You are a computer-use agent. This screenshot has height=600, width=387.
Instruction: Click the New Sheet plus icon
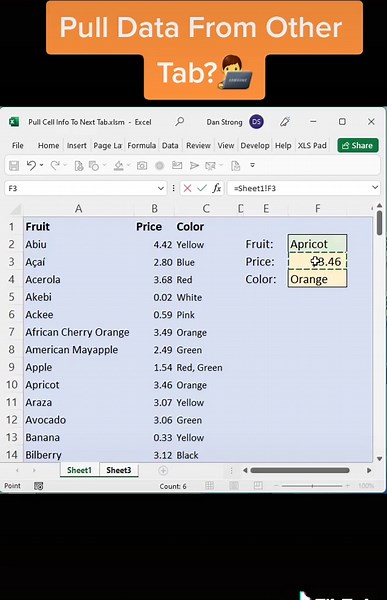click(x=163, y=470)
